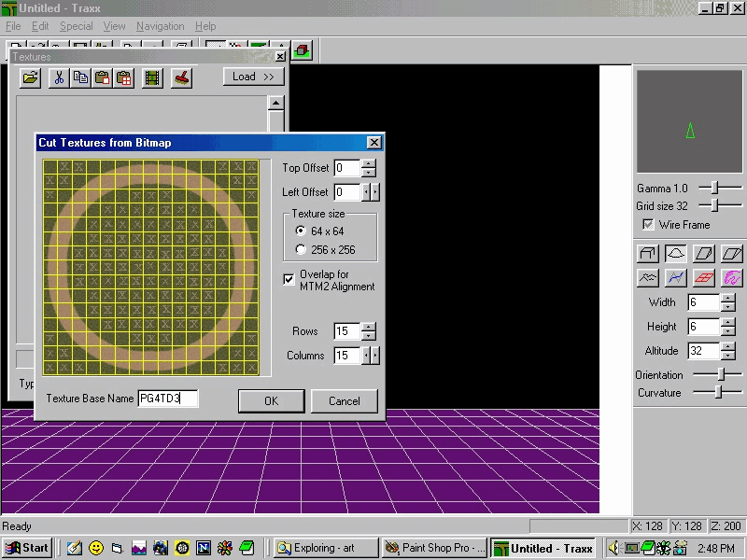Click the Gamma slider handle
This screenshot has height=560, width=747.
pos(712,188)
